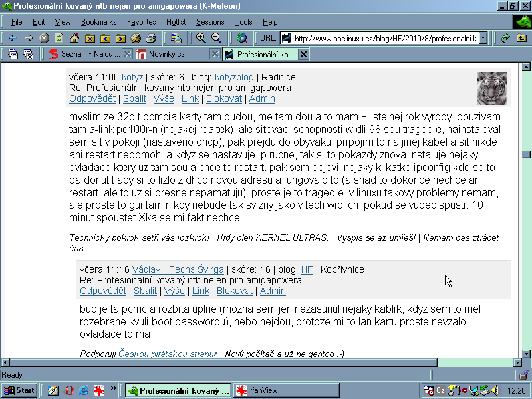Click the web search globe icon
The image size is (532, 399).
coord(241,38)
